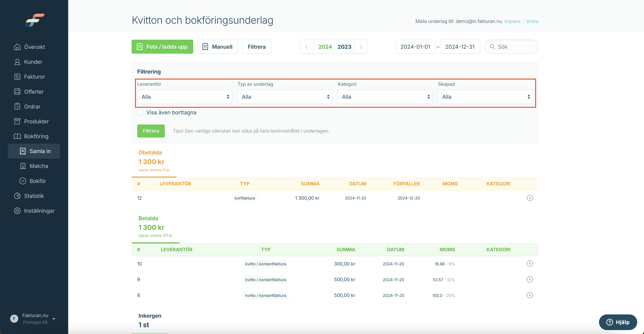Click the green Filtrera submit button

tap(151, 131)
